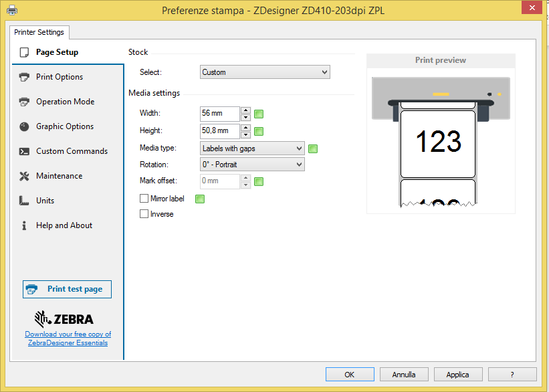Decrease Width with down arrow
The height and width of the screenshot is (392, 549).
tap(246, 117)
